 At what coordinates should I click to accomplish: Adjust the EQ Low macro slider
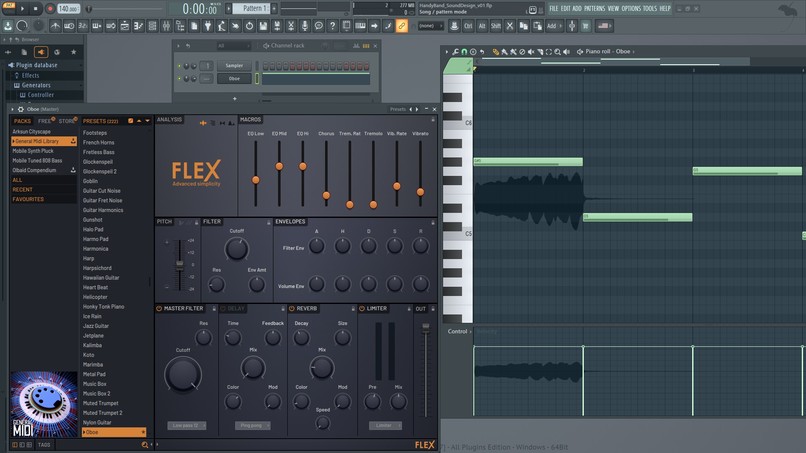[x=255, y=180]
